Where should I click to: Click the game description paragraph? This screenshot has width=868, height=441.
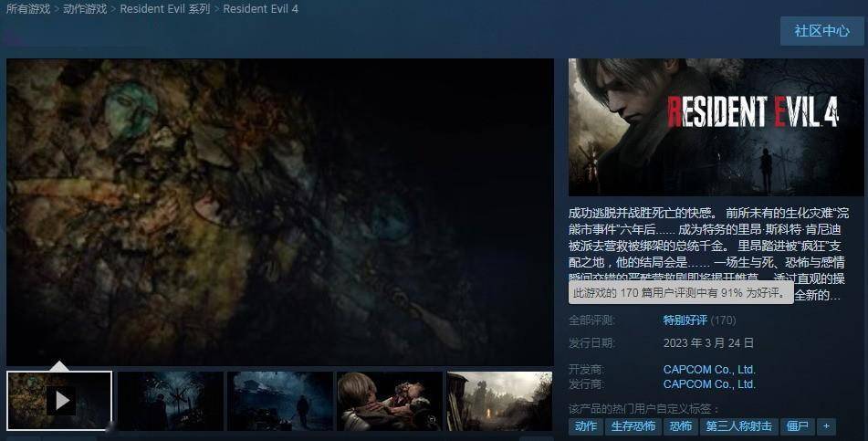[708, 254]
